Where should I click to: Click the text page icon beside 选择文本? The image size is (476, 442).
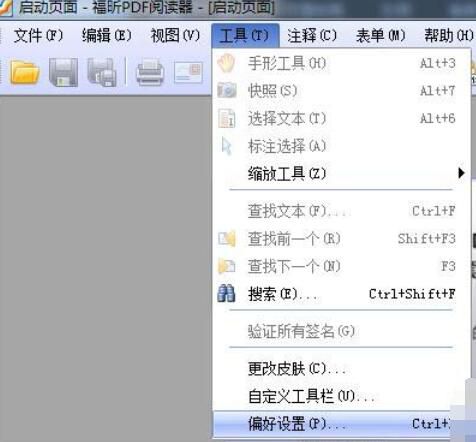(227, 118)
